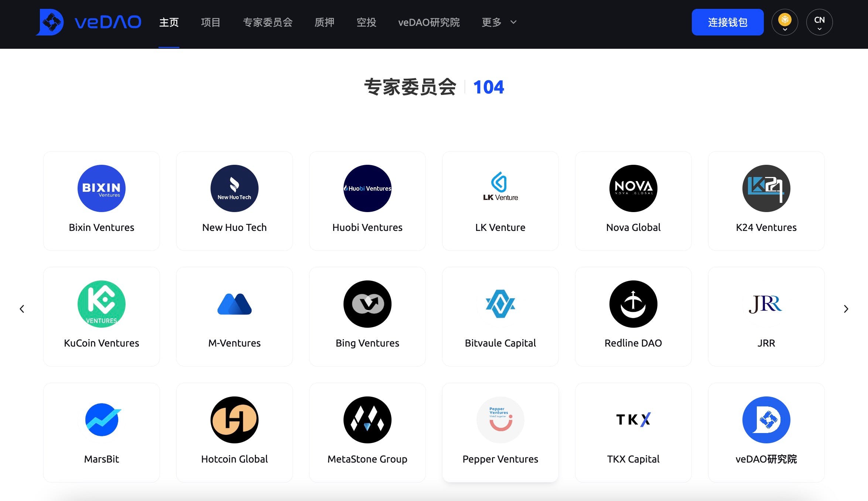Viewport: 868px width, 501px height.
Task: Click the Pepper Ventures logo
Action: click(500, 420)
